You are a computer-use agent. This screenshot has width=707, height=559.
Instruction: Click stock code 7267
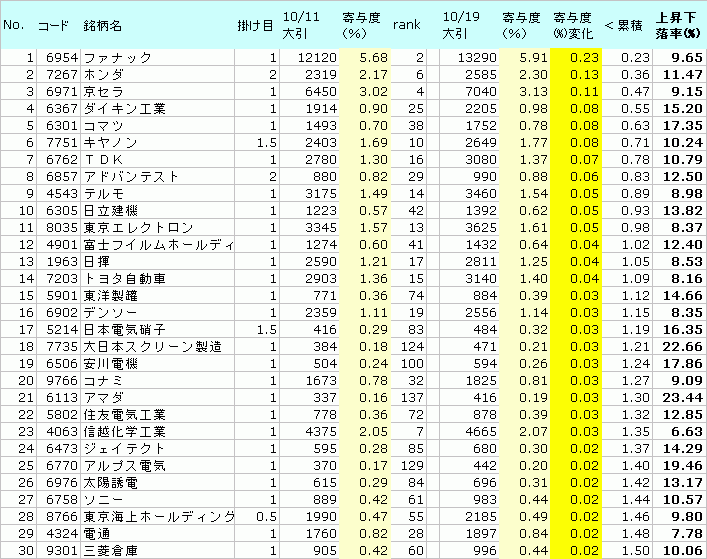click(x=62, y=75)
